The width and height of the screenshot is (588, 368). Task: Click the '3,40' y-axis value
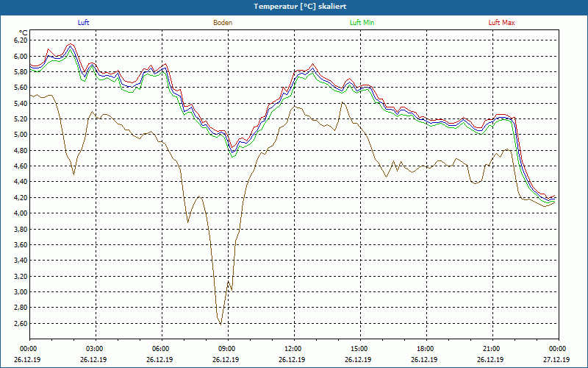[x=21, y=261]
